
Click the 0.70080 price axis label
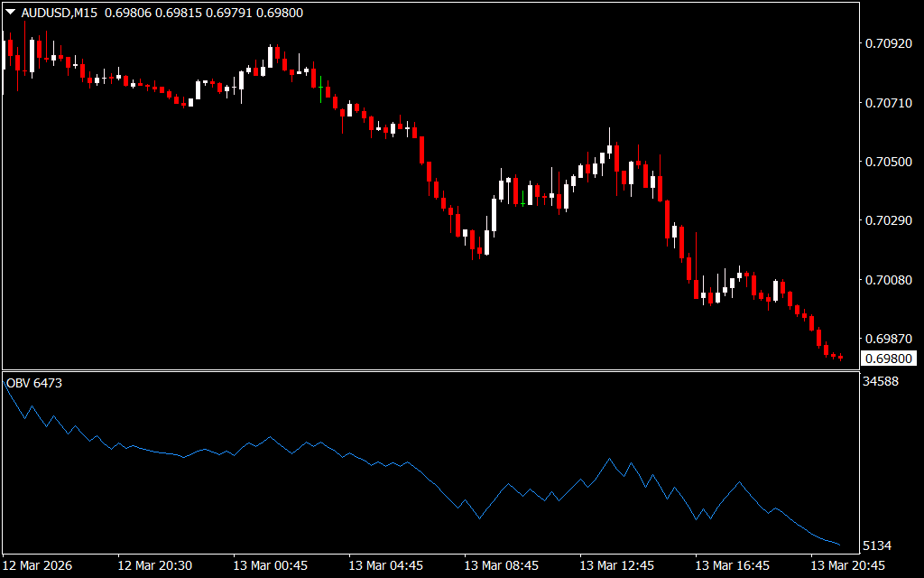tap(888, 280)
